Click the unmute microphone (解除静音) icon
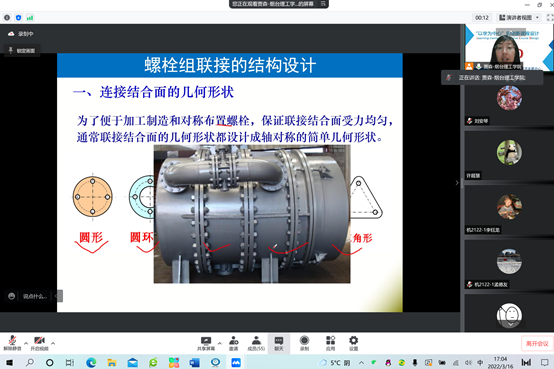The image size is (554, 369). (x=12, y=343)
